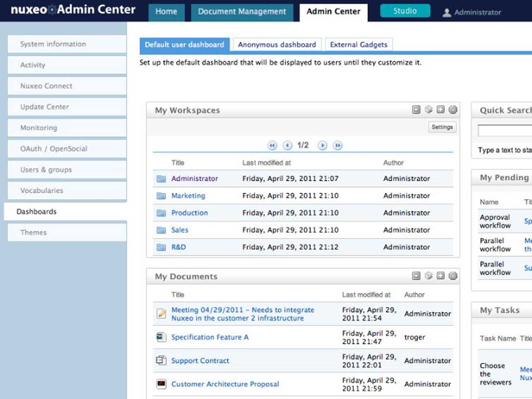
Task: Go to previous page of workspaces
Action: pos(287,145)
